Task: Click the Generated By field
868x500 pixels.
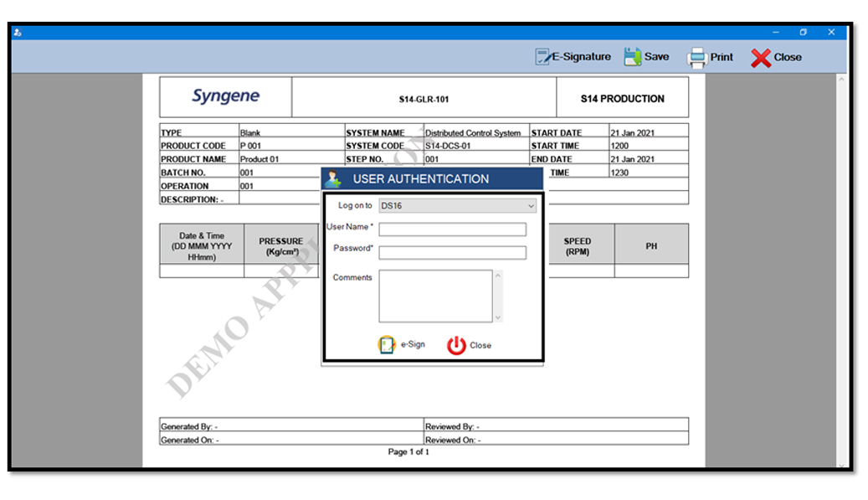Action: point(292,426)
